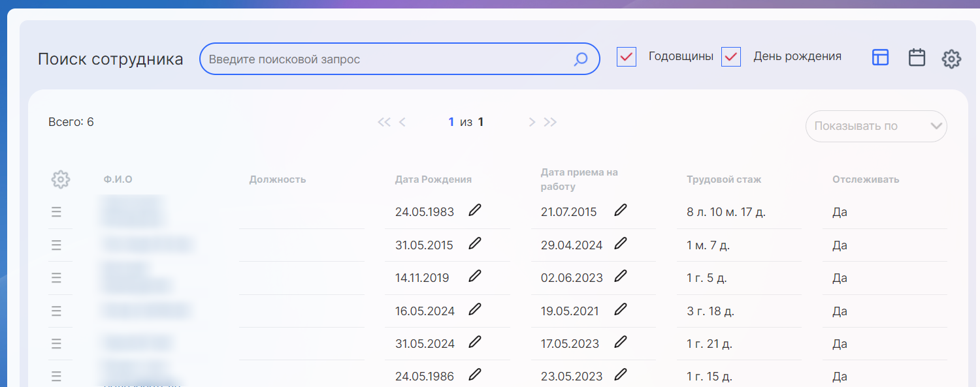Open the calendar view icon

(x=917, y=57)
